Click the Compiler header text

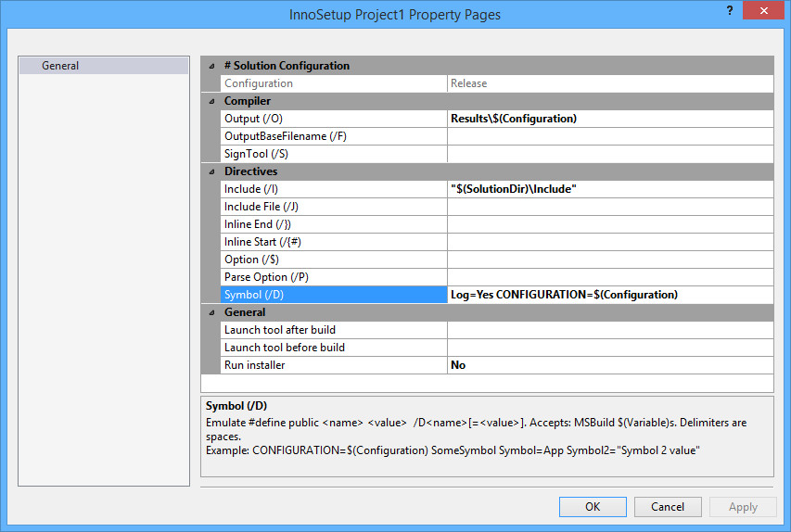click(x=248, y=101)
